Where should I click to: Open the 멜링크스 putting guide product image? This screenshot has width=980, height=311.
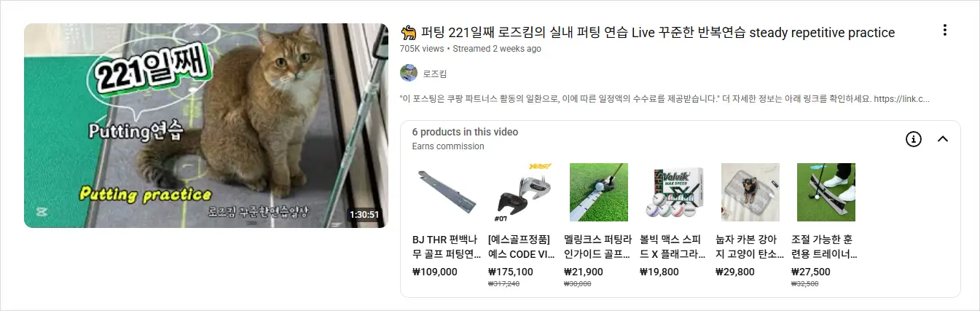599,192
